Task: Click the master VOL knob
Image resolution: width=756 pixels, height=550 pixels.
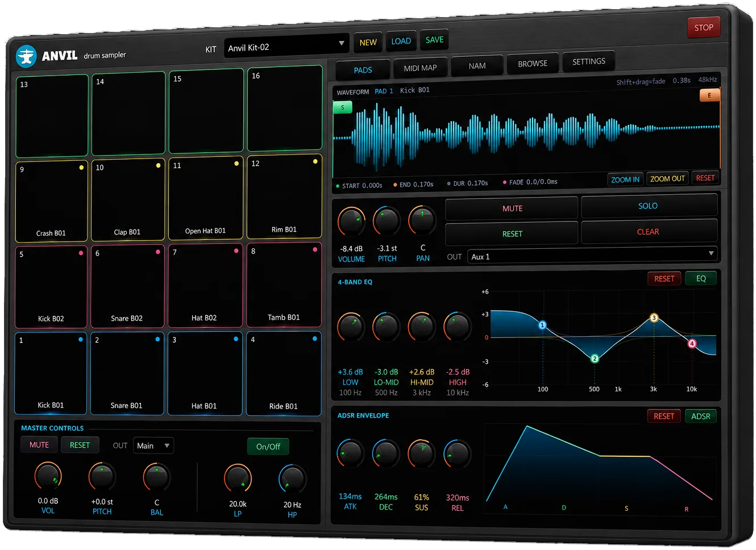Action: point(48,476)
